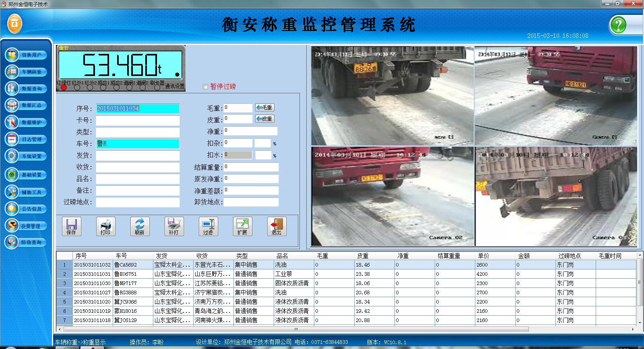Click the 补打 (reprint) icon

tap(174, 226)
